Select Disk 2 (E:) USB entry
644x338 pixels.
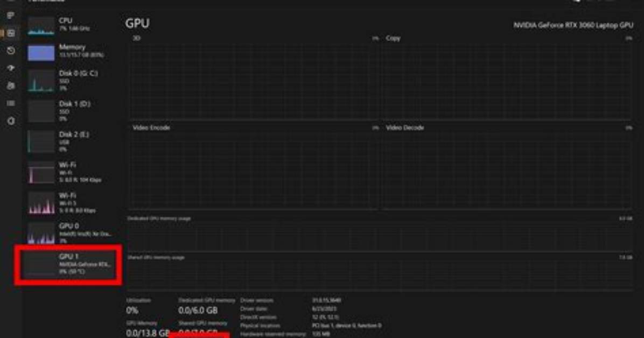coord(70,142)
